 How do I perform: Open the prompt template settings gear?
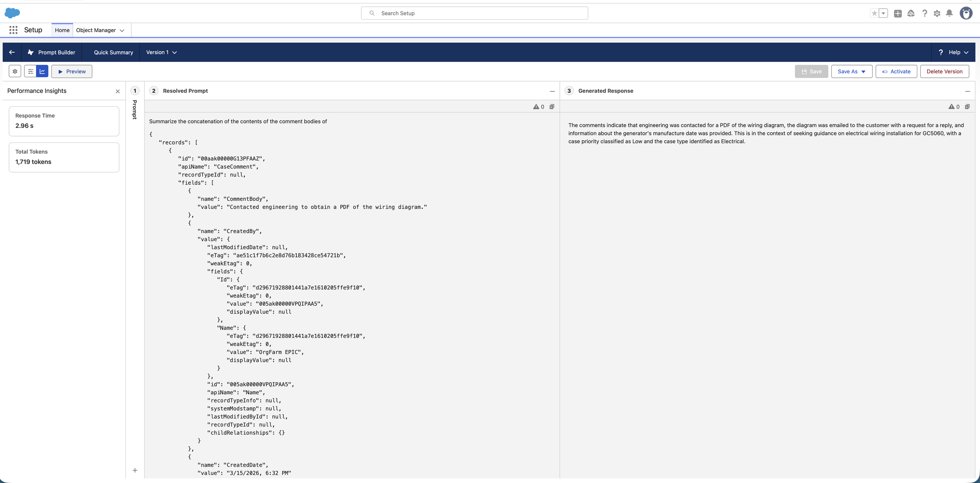[x=15, y=71]
